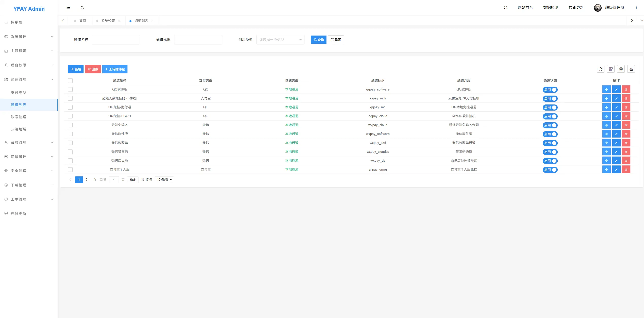This screenshot has height=318, width=644.
Task: Edit the QQ软件版 channel with pencil icon
Action: (x=616, y=89)
